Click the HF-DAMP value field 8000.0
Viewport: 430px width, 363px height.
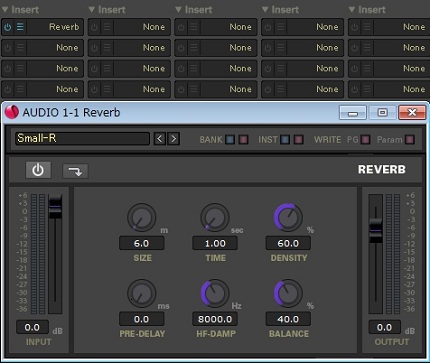(x=215, y=319)
